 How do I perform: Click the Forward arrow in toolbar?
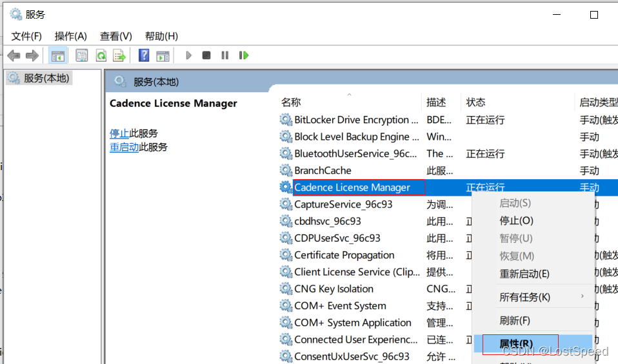pos(32,55)
